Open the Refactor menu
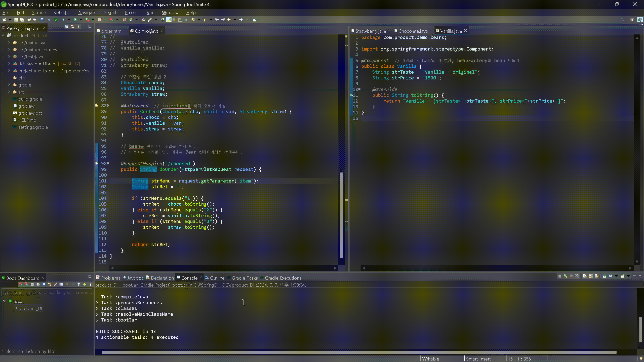 [x=62, y=12]
